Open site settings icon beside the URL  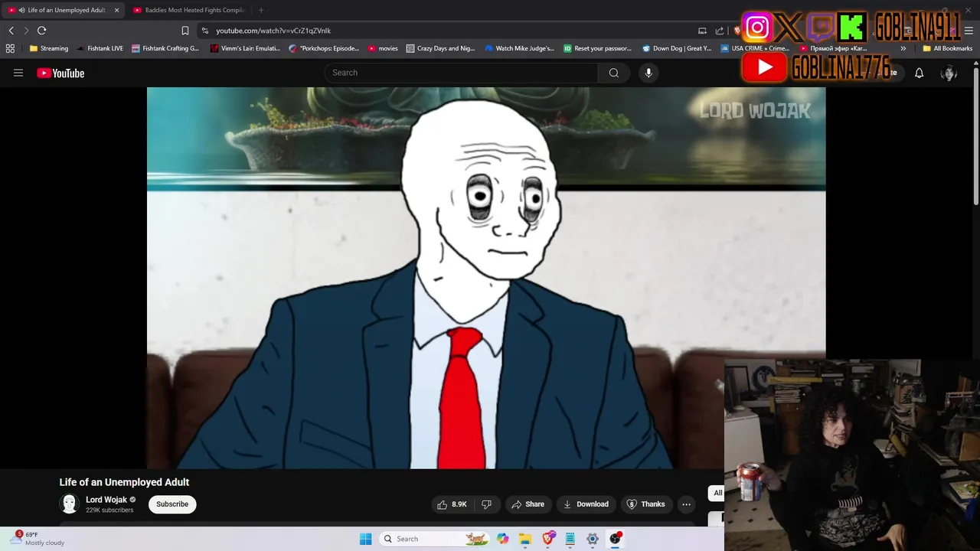point(204,31)
